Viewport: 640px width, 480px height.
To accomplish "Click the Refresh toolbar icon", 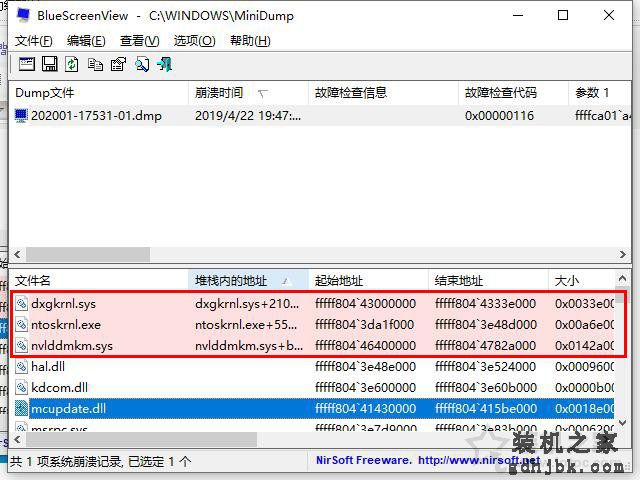I will point(72,64).
